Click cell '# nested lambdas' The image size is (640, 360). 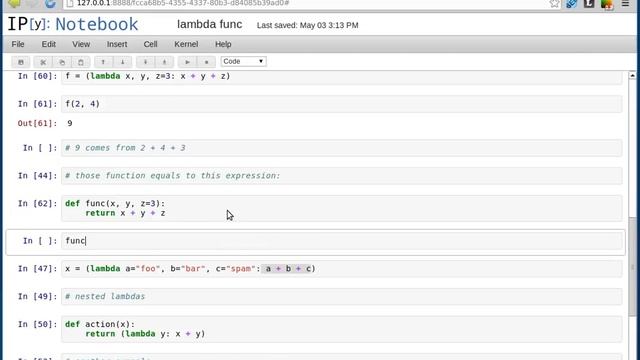342,296
